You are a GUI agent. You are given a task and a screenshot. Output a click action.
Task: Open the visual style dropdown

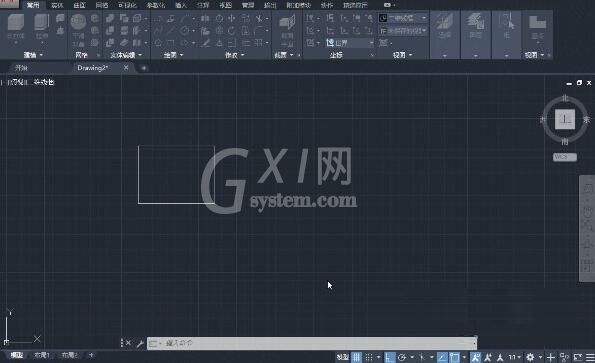tap(403, 18)
